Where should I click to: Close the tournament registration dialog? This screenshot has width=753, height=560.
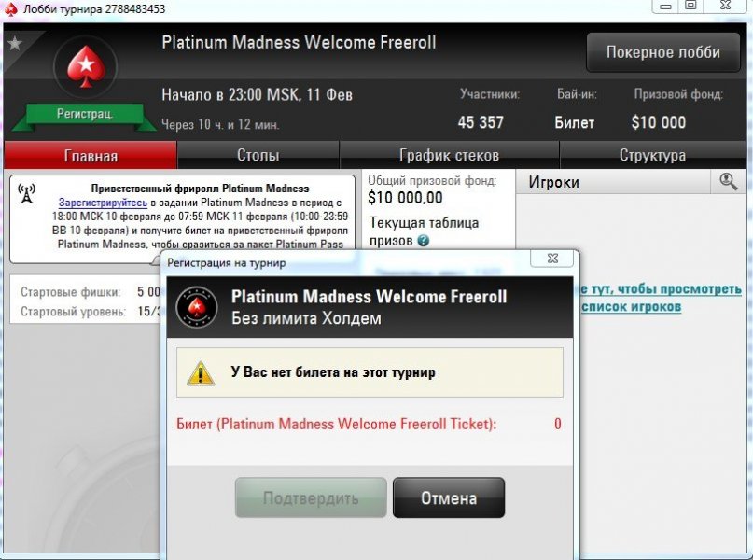click(552, 259)
